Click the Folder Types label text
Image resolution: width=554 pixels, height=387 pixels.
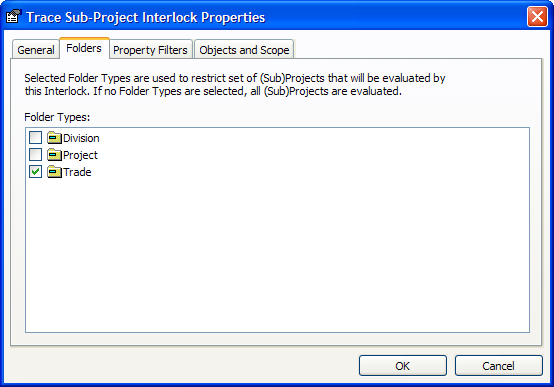(x=57, y=117)
